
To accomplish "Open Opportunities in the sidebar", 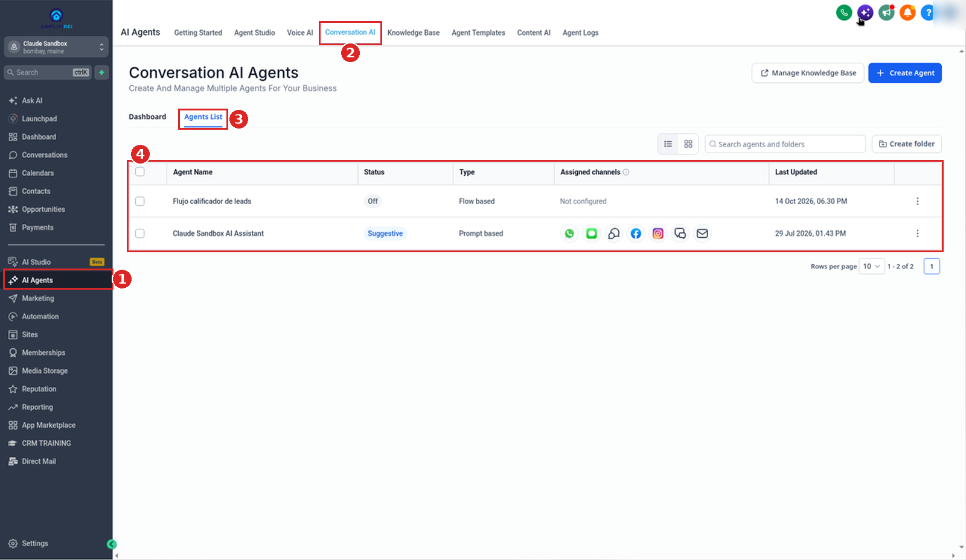I will [x=43, y=209].
